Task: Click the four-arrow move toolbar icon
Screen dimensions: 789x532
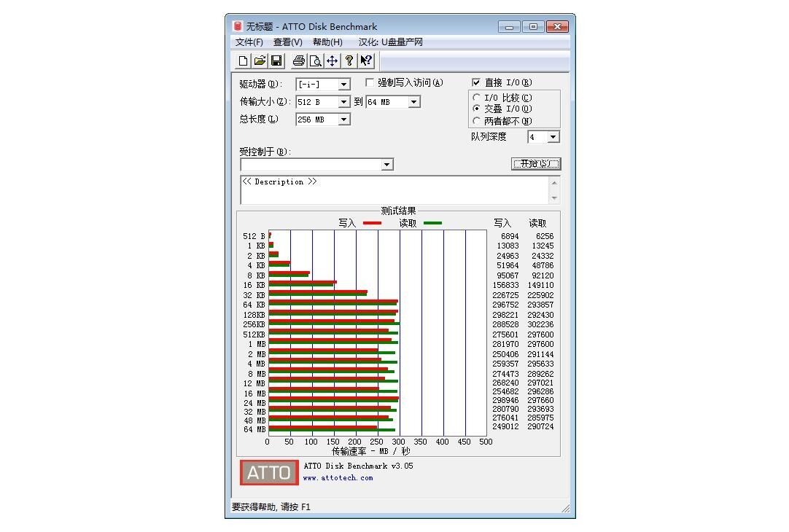Action: pos(332,60)
